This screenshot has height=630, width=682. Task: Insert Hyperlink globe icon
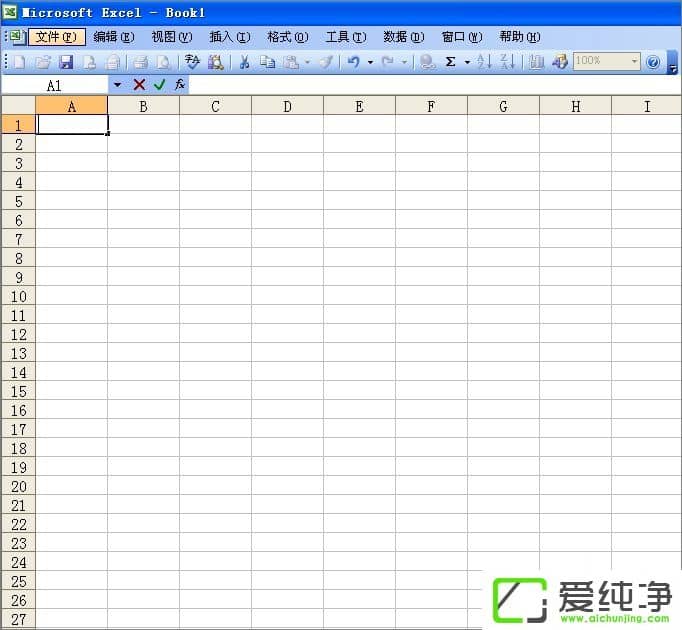click(428, 62)
